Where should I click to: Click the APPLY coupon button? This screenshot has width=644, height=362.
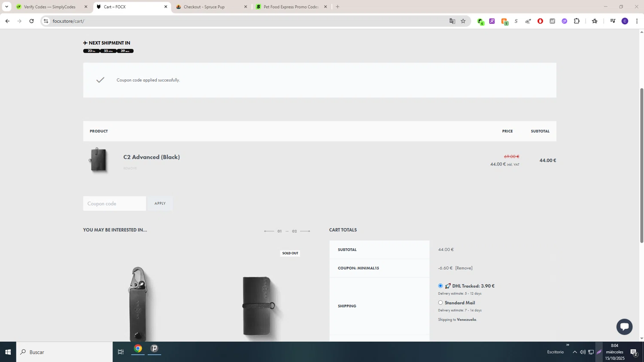(160, 204)
